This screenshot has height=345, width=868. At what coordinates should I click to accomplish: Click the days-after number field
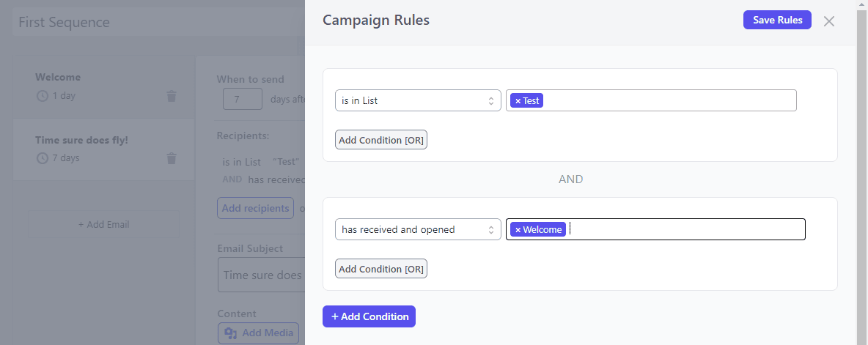pyautogui.click(x=242, y=99)
